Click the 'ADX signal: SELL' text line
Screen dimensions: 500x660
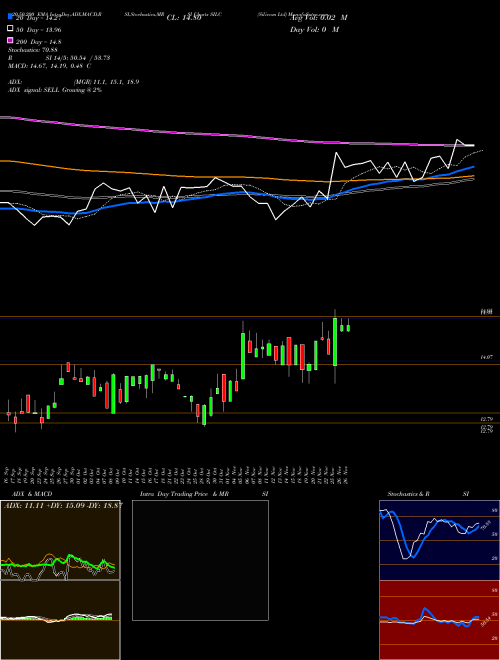click(x=55, y=90)
